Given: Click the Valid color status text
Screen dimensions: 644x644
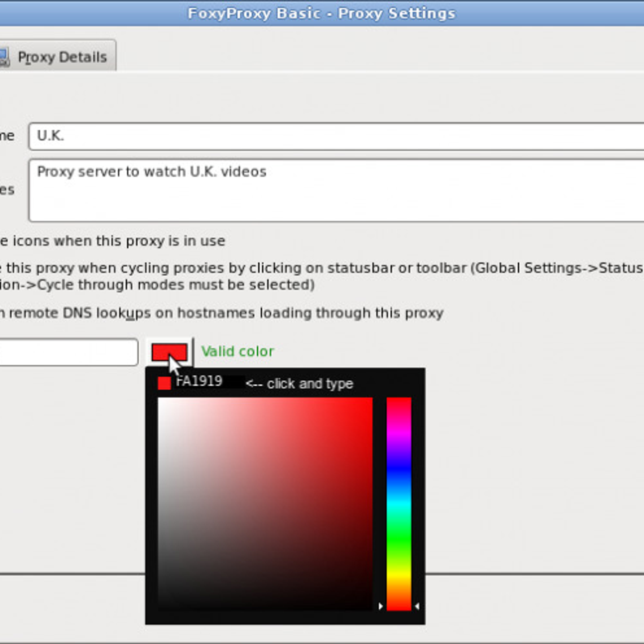Looking at the screenshot, I should point(237,351).
